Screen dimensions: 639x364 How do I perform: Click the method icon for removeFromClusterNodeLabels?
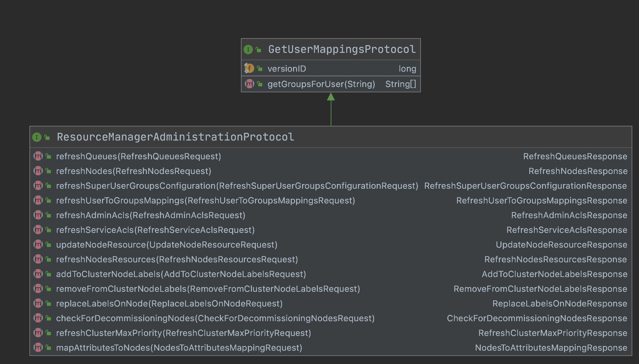coord(38,288)
